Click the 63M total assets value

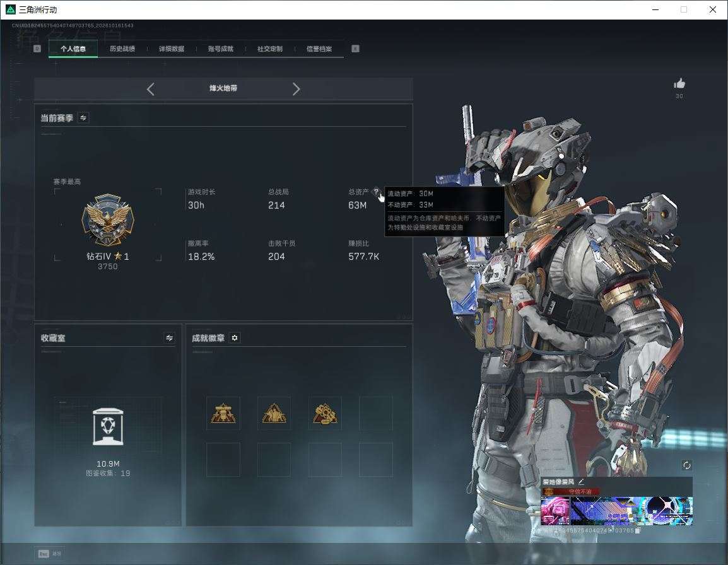coord(358,205)
